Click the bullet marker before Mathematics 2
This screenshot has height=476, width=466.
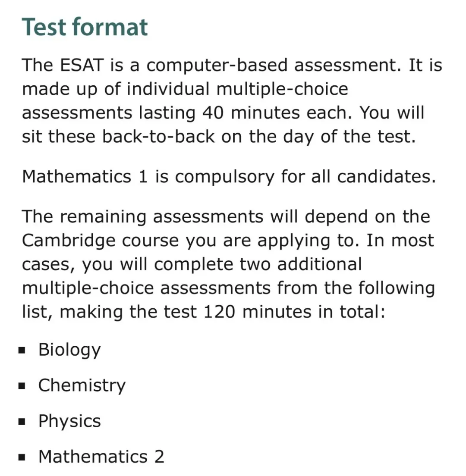click(x=22, y=457)
